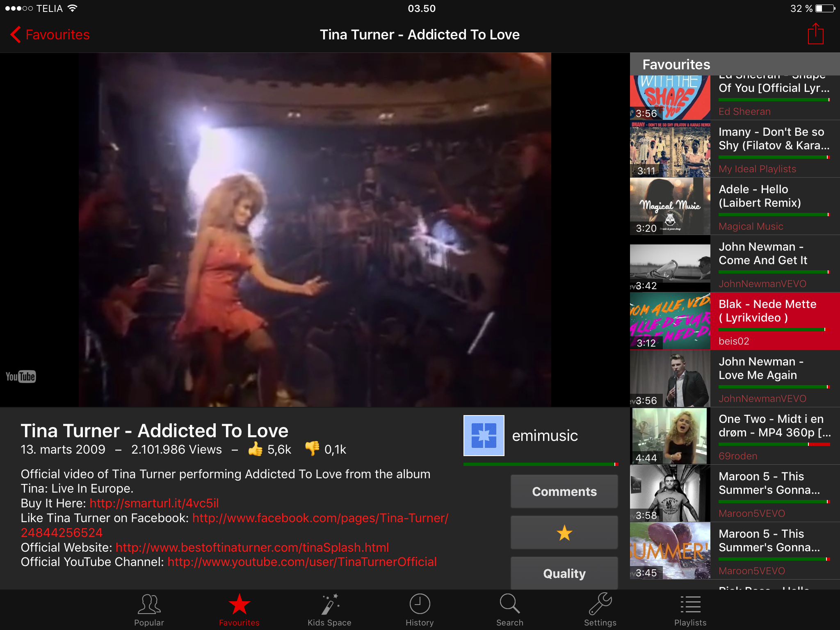840x630 pixels.
Task: Open the Imany Don't Be so Shy thumbnail
Action: coord(670,149)
